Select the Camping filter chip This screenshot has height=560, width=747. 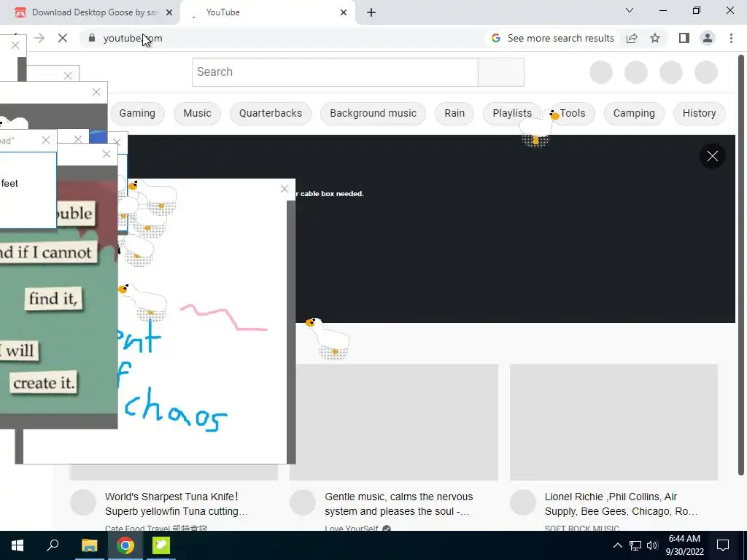coord(634,113)
